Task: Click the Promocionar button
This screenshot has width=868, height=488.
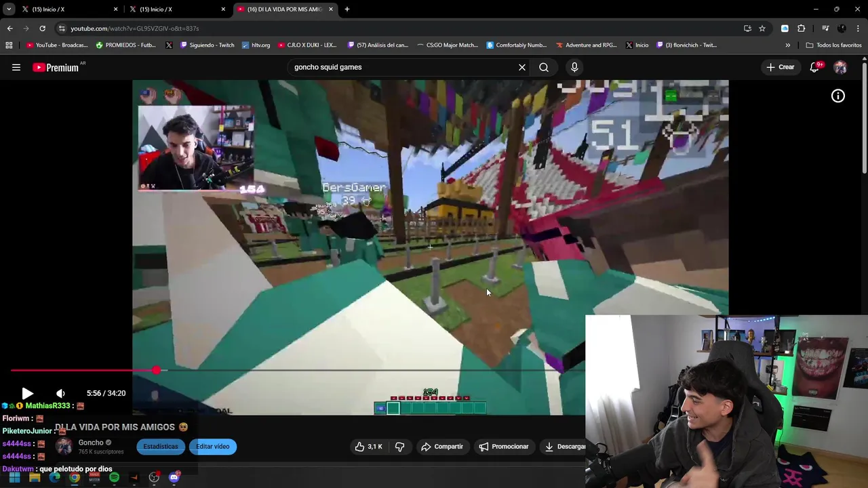Action: coord(504,447)
